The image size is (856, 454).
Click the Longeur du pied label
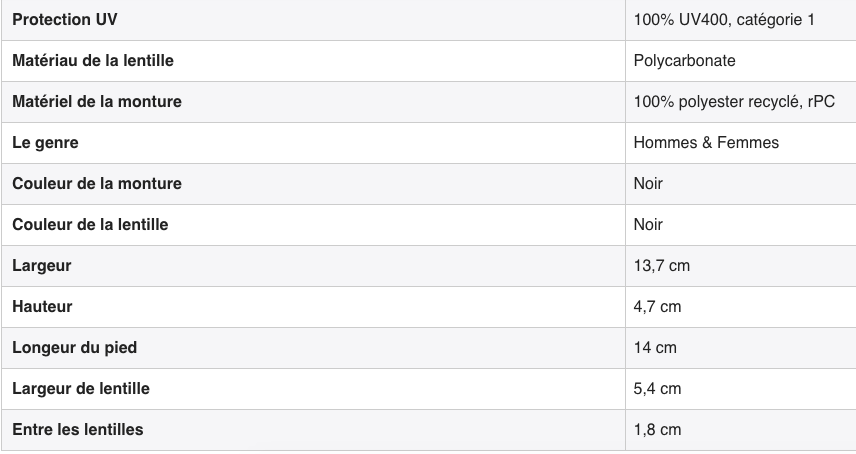[74, 348]
